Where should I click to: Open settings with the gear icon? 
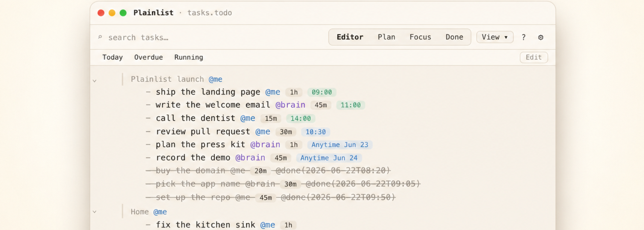point(541,37)
